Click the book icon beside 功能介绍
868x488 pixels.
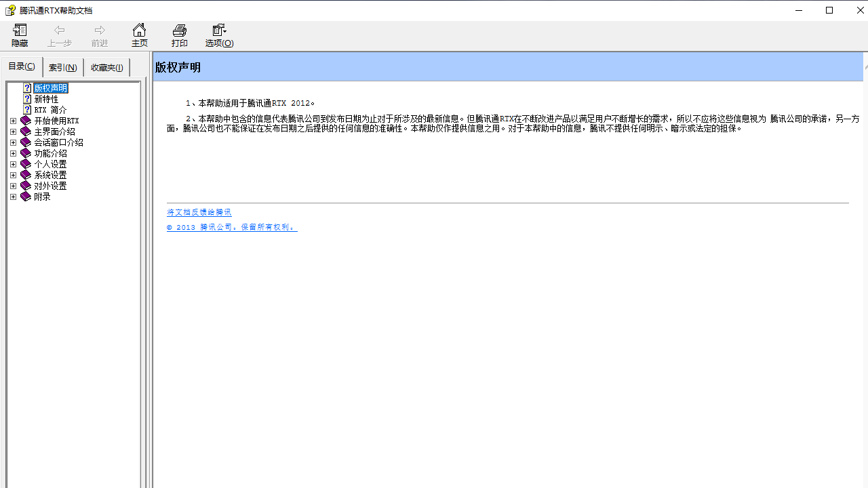tap(25, 153)
